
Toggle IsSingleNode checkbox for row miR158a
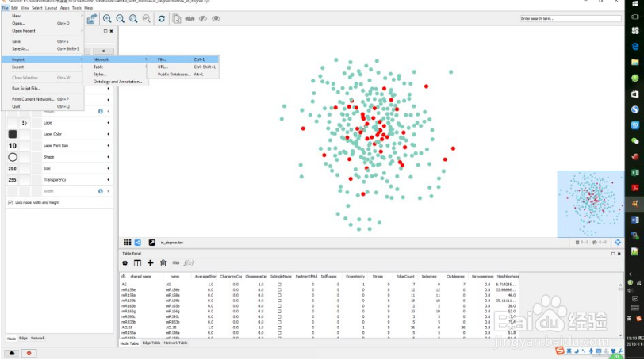(279, 295)
